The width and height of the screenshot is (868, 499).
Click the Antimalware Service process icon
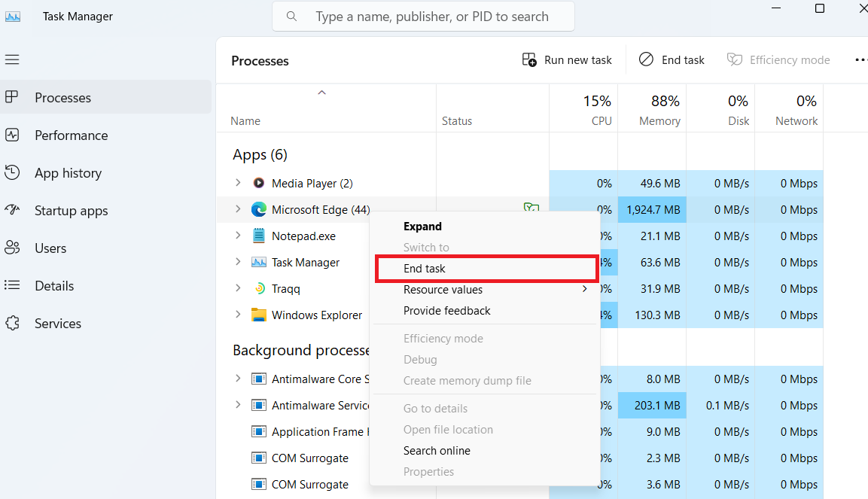[258, 406]
